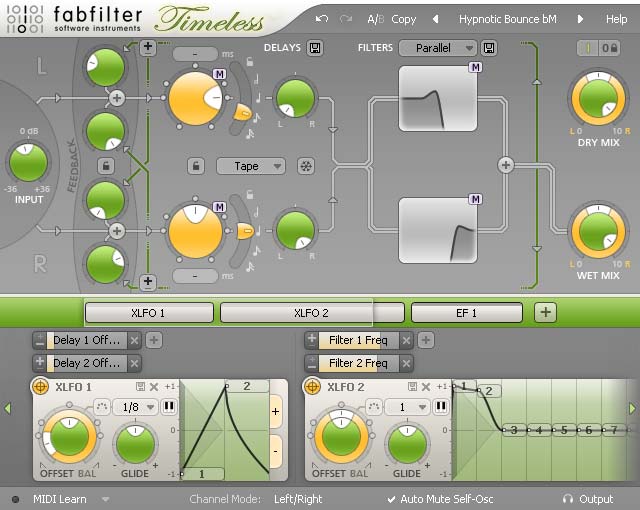Invert Delay 2 Off... slot polarity toggle
Viewport: 640px width, 510px height.
coord(40,363)
